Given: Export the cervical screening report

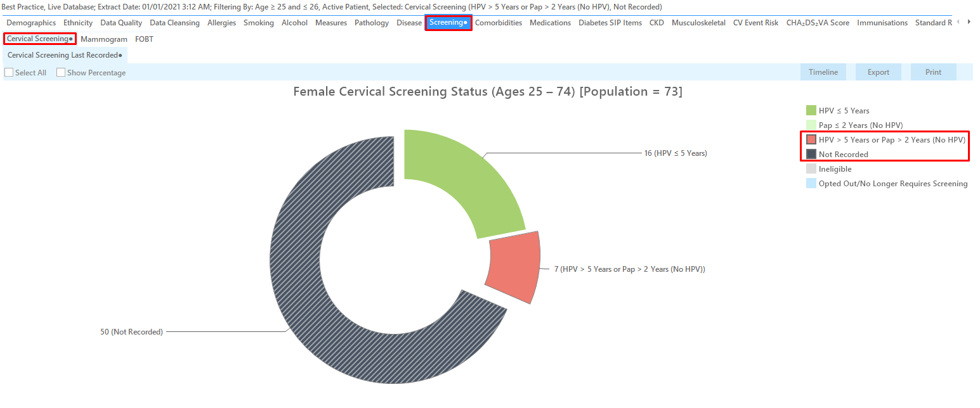Looking at the screenshot, I should click(879, 72).
